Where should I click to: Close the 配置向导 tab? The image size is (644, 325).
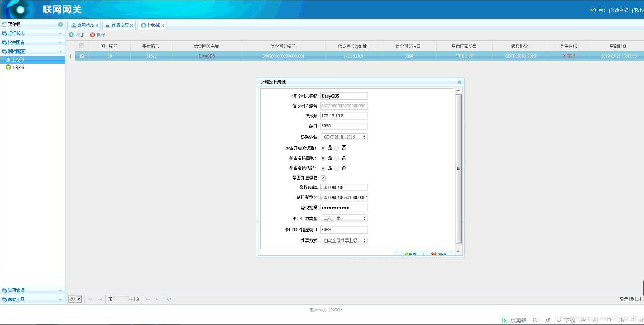(x=132, y=25)
